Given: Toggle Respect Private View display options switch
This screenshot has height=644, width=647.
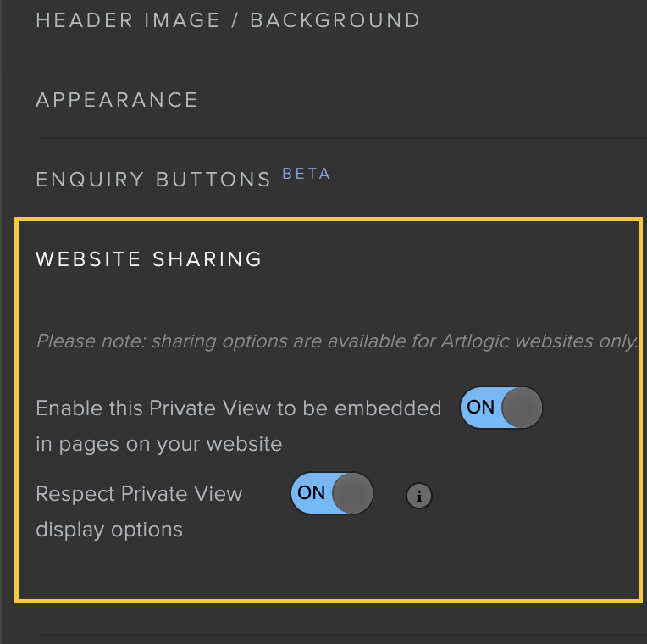Looking at the screenshot, I should 332,493.
